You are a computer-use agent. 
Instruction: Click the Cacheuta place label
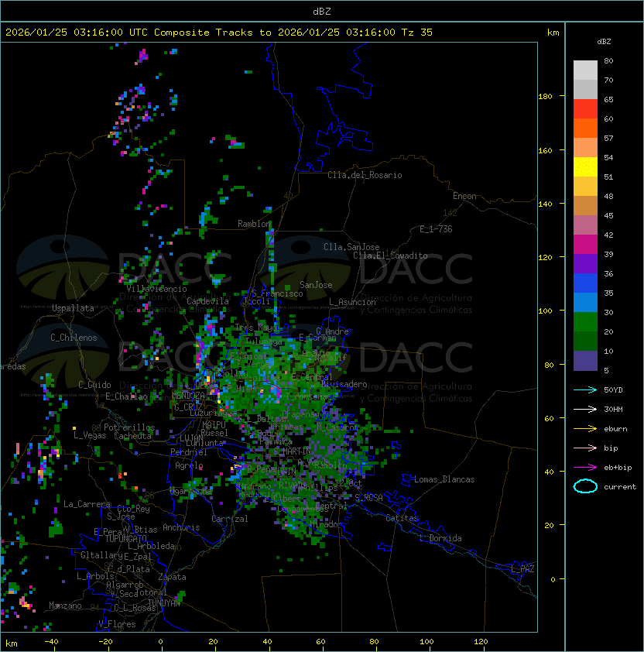132,436
